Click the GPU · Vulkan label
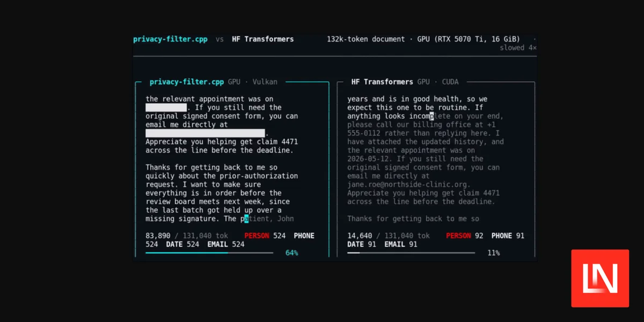644x322 pixels. tap(253, 82)
